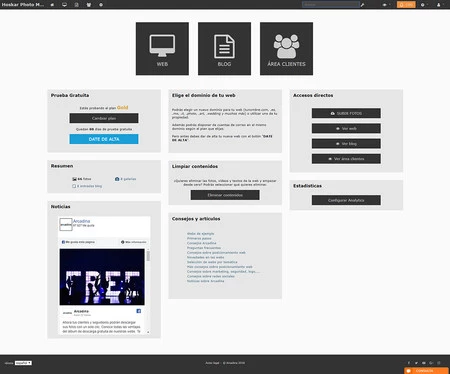
Task: Click the monitor icon in top toolbar
Action: pyautogui.click(x=64, y=5)
